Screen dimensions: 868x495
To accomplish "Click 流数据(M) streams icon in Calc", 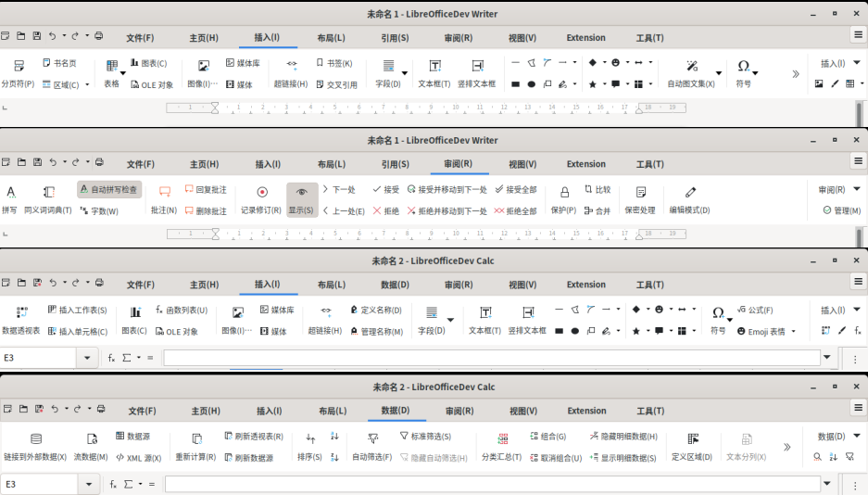I will click(x=92, y=439).
